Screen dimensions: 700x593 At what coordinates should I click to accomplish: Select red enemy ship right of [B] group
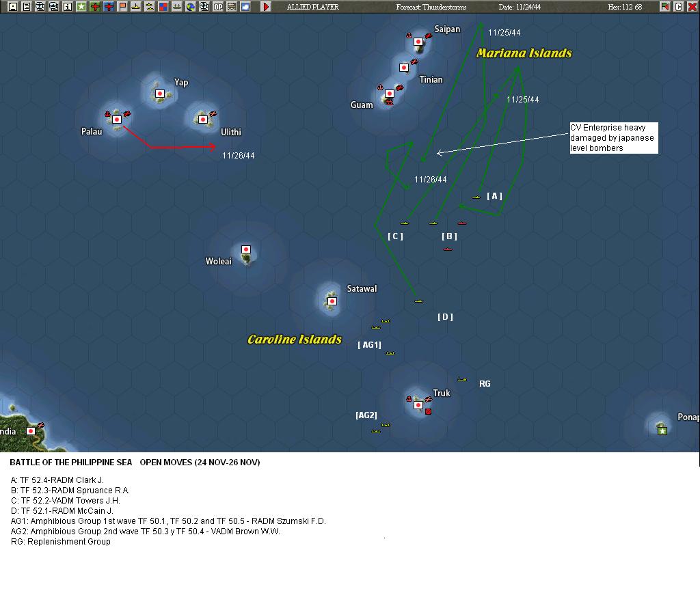tap(462, 223)
